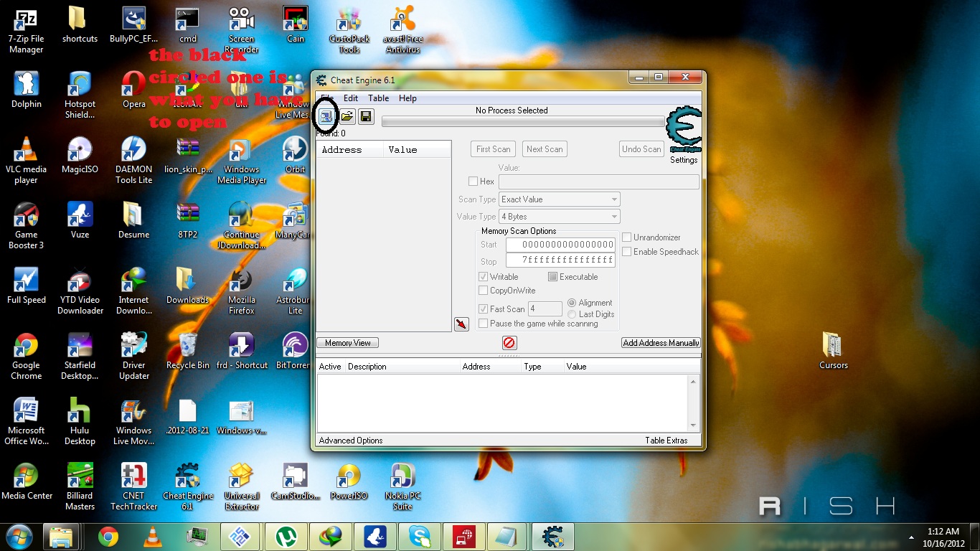The height and width of the screenshot is (551, 980).
Task: Toggle the Hex checkbox
Action: pos(473,182)
